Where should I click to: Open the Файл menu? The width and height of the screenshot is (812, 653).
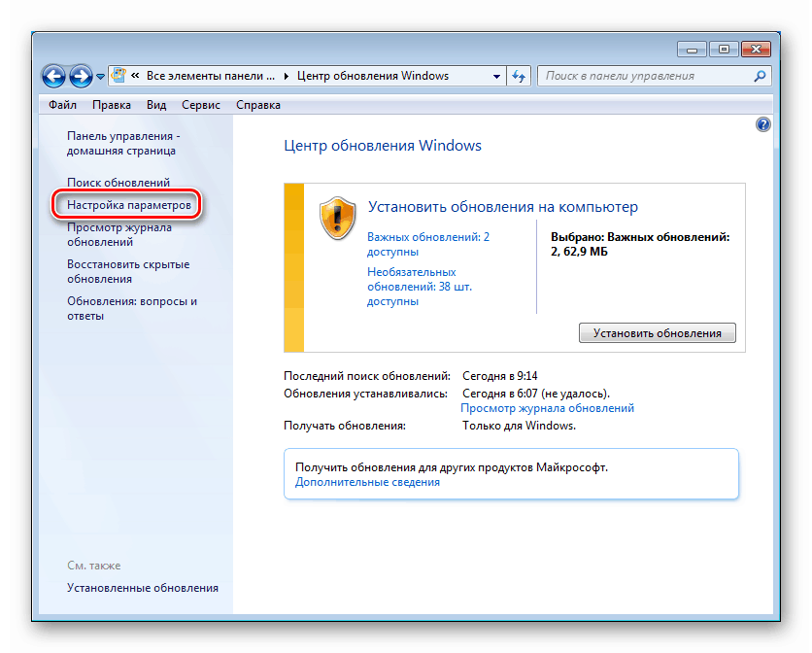(x=61, y=104)
